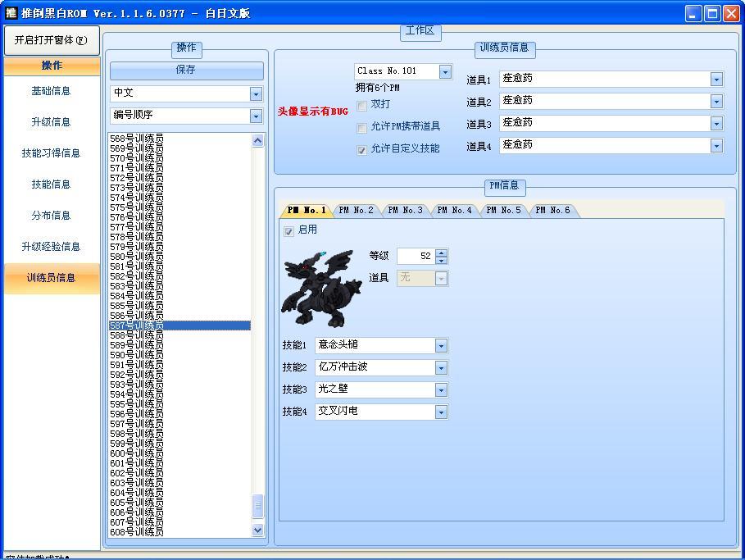Toggle the 启用 checkbox
Viewport: 745px width, 560px height.
(288, 231)
